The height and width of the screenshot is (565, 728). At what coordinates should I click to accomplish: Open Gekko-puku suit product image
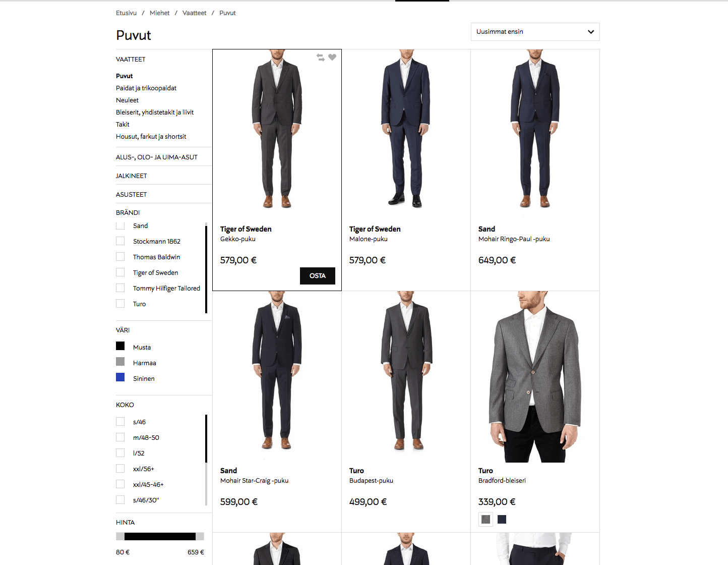click(x=277, y=129)
